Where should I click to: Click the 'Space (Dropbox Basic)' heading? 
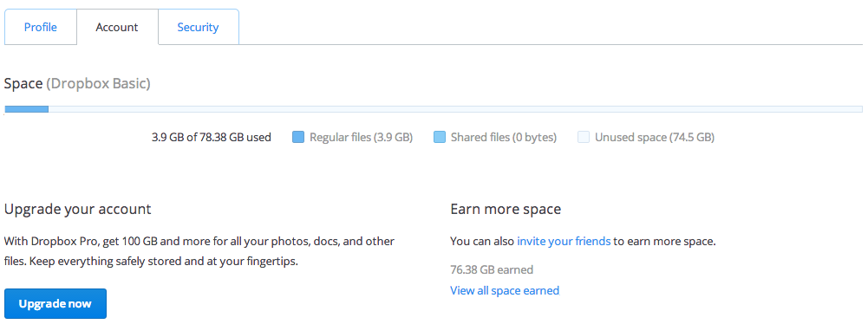point(77,84)
